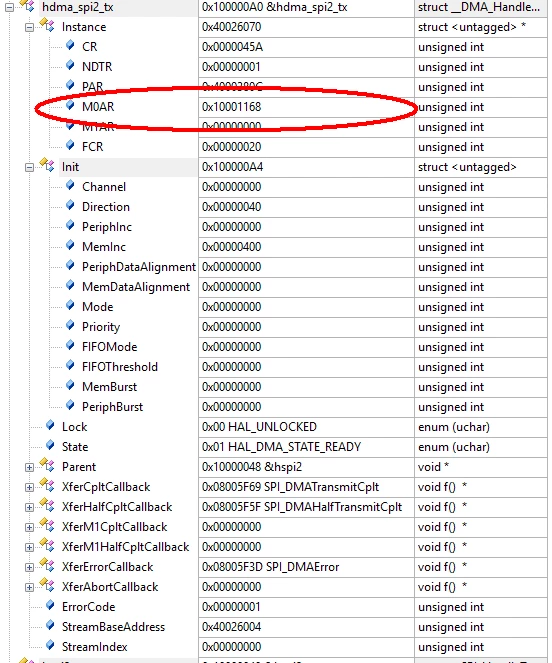Click the blue member icon beside PeriphBurst
This screenshot has height=663, width=552.
[70, 405]
